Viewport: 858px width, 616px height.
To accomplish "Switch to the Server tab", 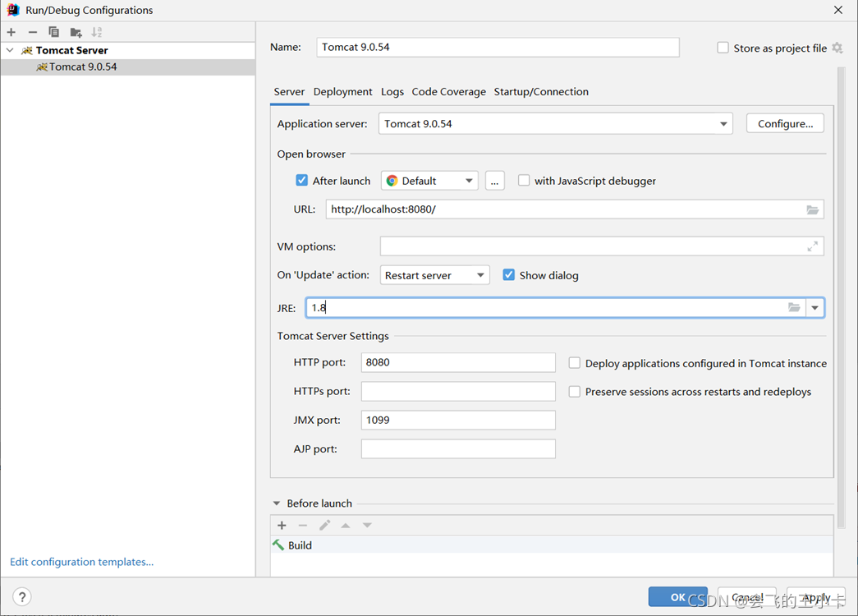I will click(x=289, y=91).
